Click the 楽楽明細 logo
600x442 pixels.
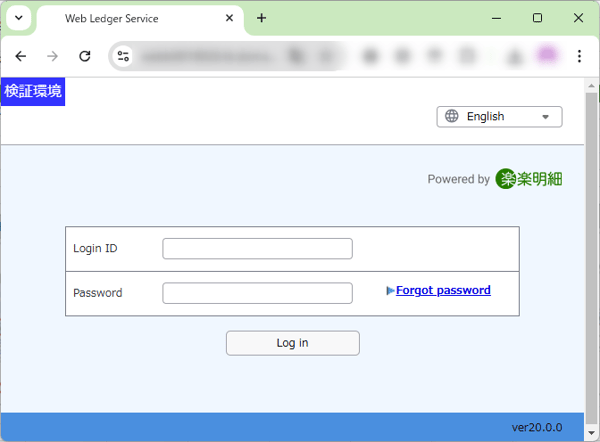coord(529,179)
